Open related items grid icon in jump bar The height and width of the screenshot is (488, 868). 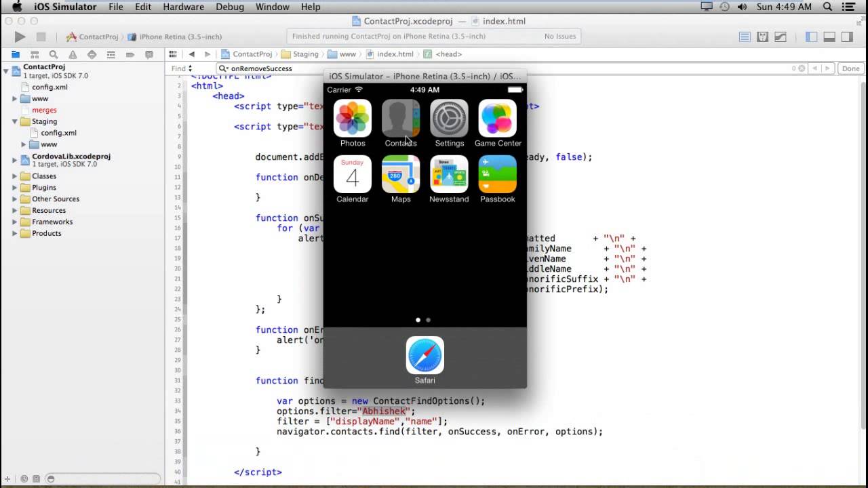pyautogui.click(x=173, y=54)
